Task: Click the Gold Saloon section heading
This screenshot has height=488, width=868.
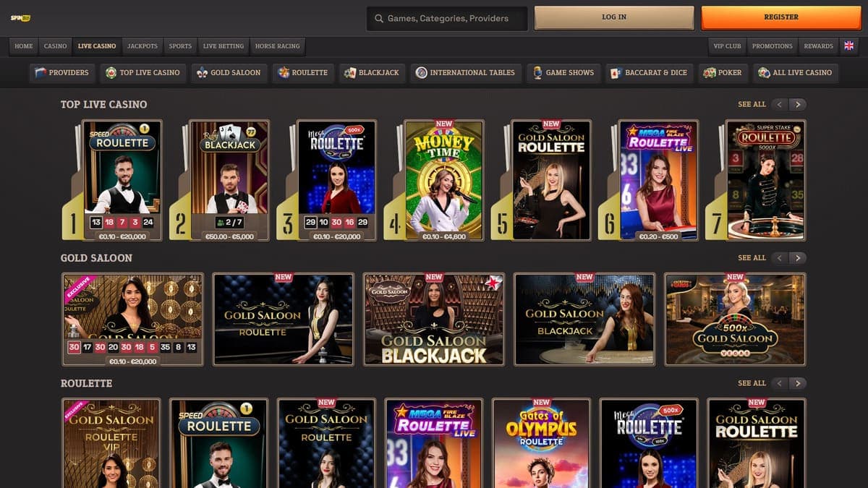Action: tap(96, 258)
